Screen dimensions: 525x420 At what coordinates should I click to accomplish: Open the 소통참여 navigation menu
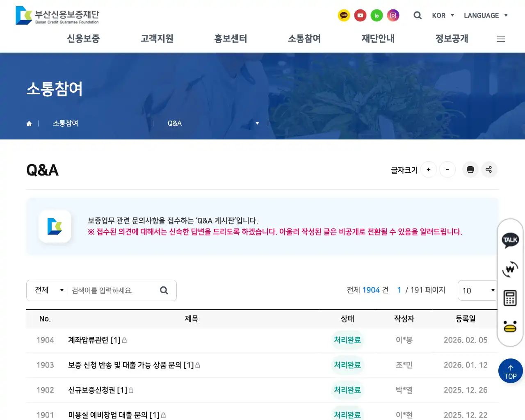tap(304, 39)
